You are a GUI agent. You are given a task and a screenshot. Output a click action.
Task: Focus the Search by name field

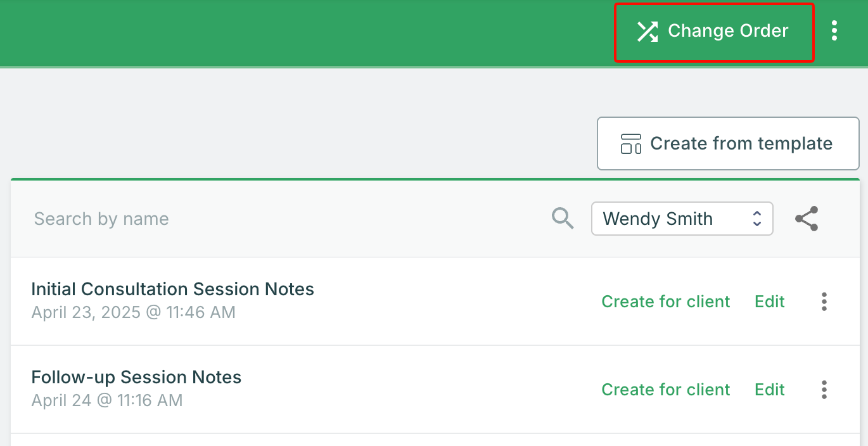click(285, 219)
